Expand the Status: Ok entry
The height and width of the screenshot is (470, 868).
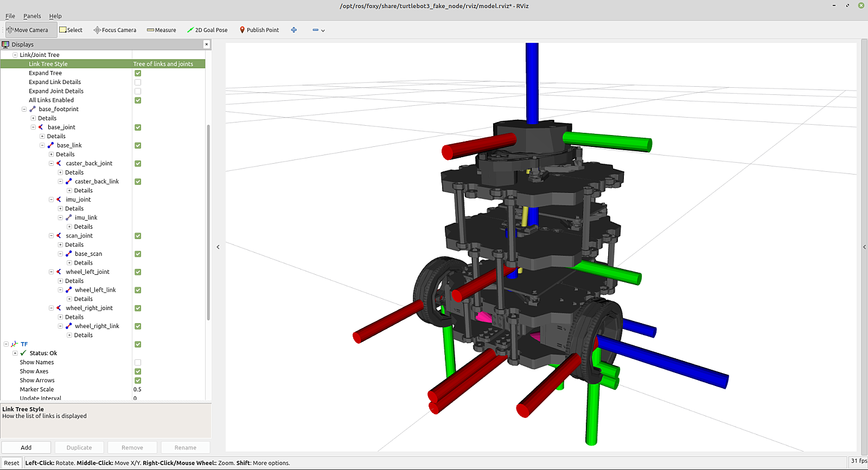coord(15,353)
